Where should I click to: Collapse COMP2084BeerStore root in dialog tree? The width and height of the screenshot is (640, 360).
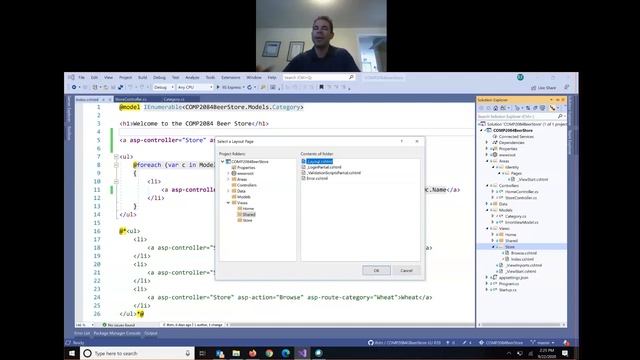(x=223, y=162)
